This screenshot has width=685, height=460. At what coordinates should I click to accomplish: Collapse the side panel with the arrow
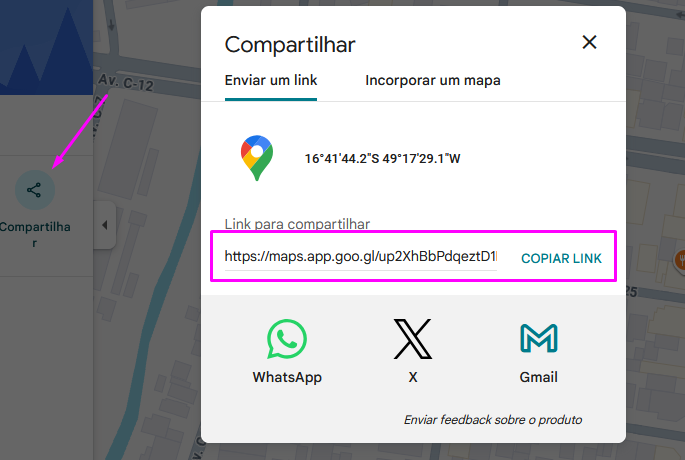pos(105,225)
